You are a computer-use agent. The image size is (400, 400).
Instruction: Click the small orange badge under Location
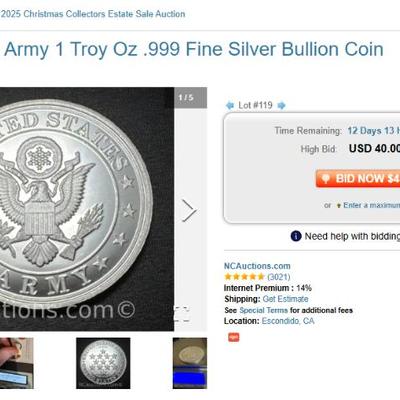[x=234, y=337]
